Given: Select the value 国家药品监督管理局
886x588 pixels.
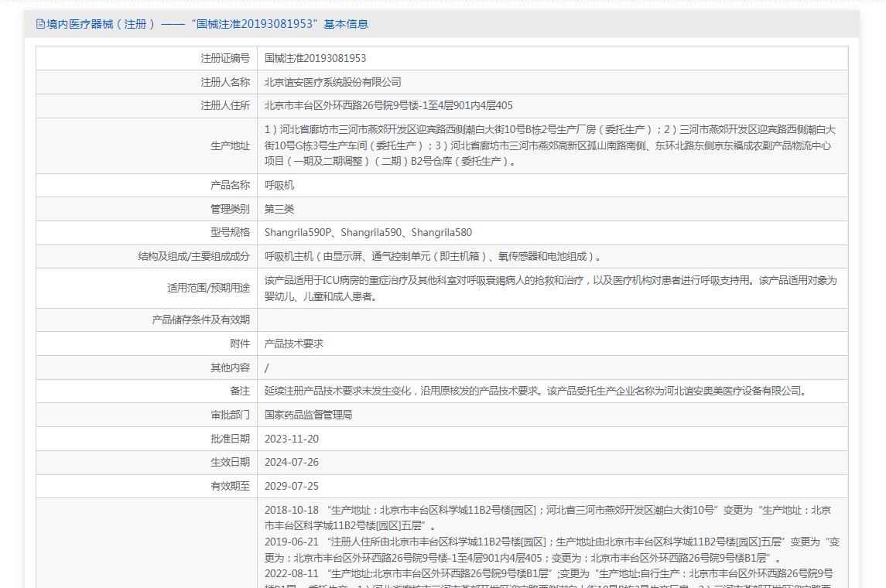Looking at the screenshot, I should [309, 415].
